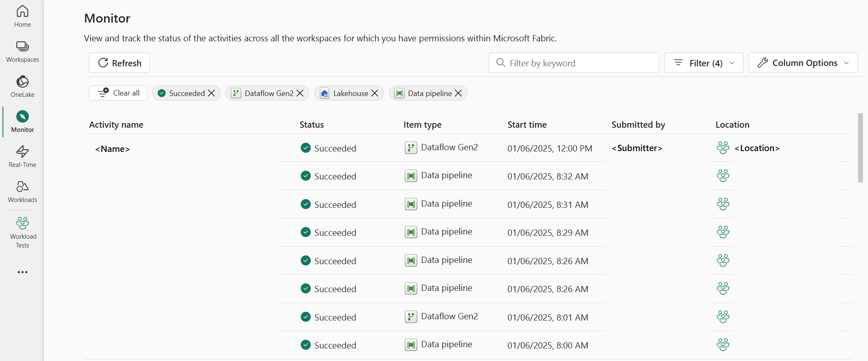Open the Real-Time hub
868x361 pixels.
(23, 157)
